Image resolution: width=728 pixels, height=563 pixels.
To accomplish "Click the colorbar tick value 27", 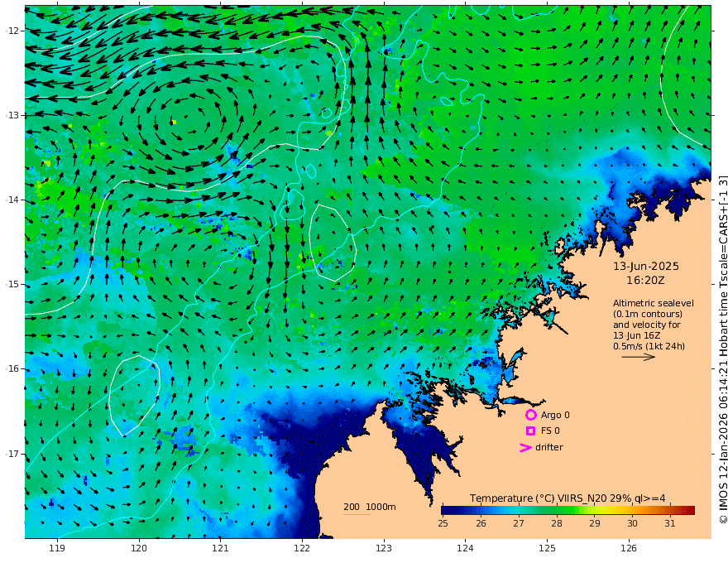I will point(519,523).
